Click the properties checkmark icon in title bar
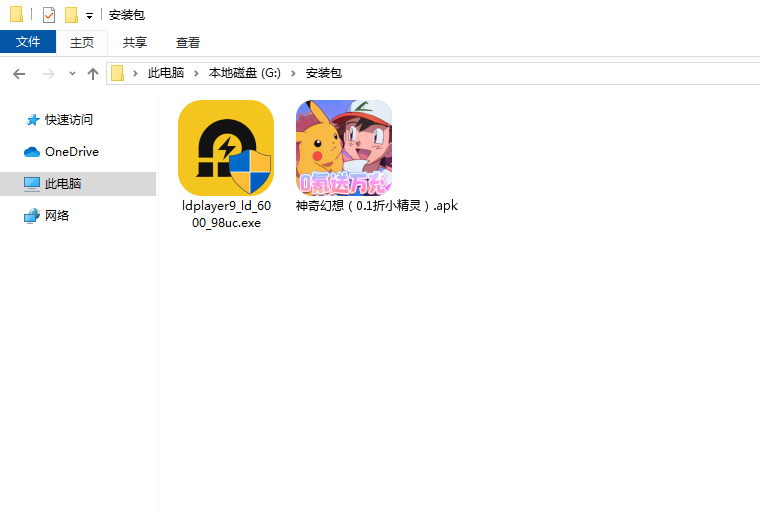 [x=49, y=15]
